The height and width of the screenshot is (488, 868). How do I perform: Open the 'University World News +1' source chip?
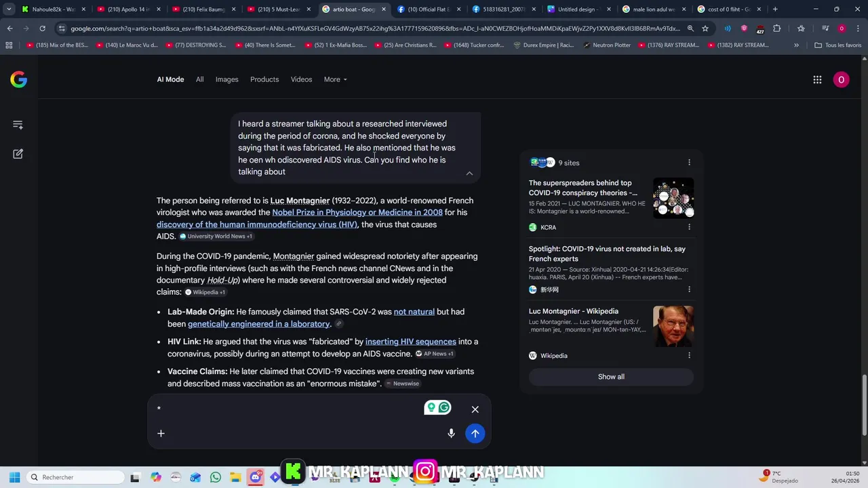(x=216, y=237)
